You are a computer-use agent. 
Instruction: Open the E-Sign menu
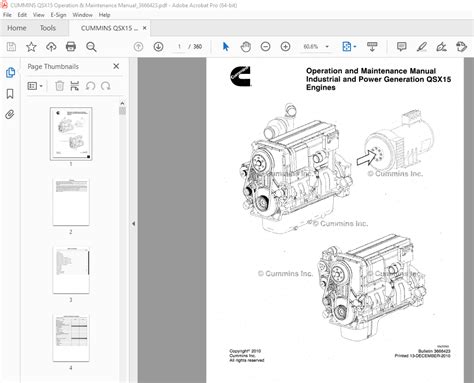(58, 15)
